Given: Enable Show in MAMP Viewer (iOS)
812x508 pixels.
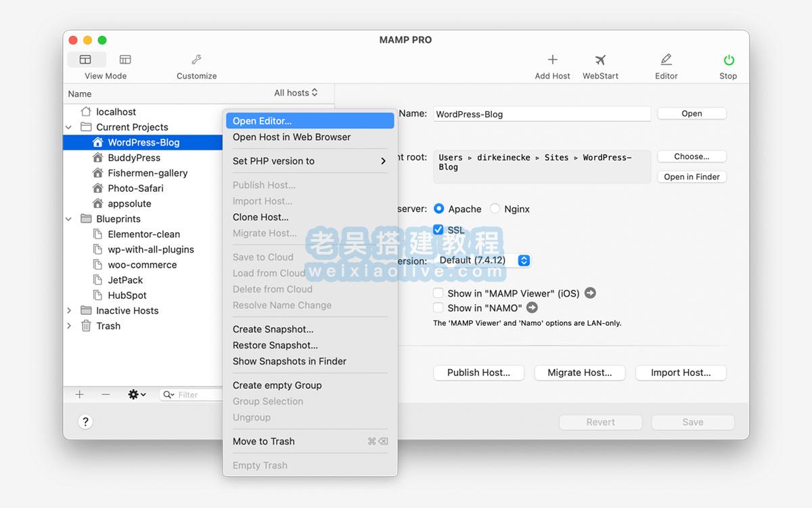Looking at the screenshot, I should coord(438,293).
